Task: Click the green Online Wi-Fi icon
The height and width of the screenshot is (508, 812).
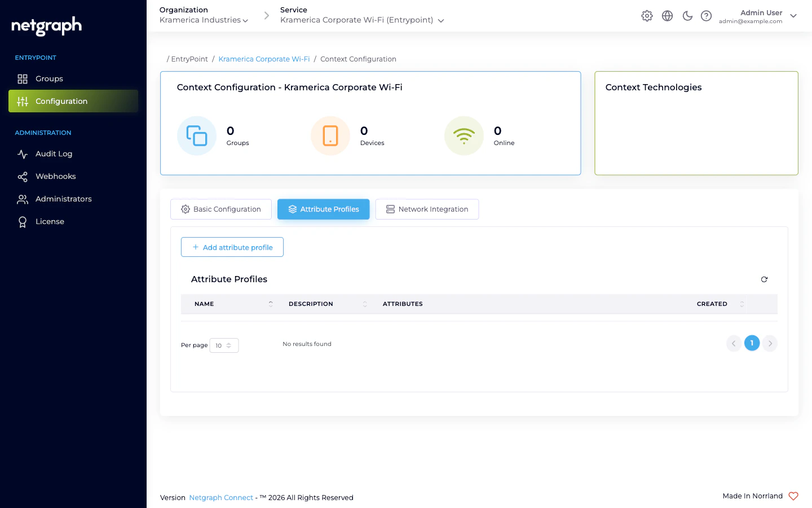Action: (464, 135)
